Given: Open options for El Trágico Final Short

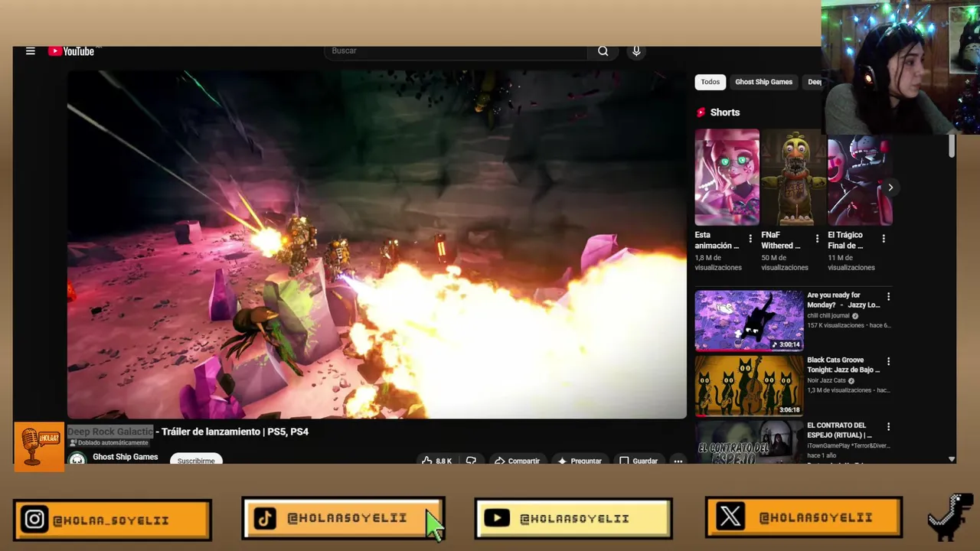Looking at the screenshot, I should coord(884,239).
